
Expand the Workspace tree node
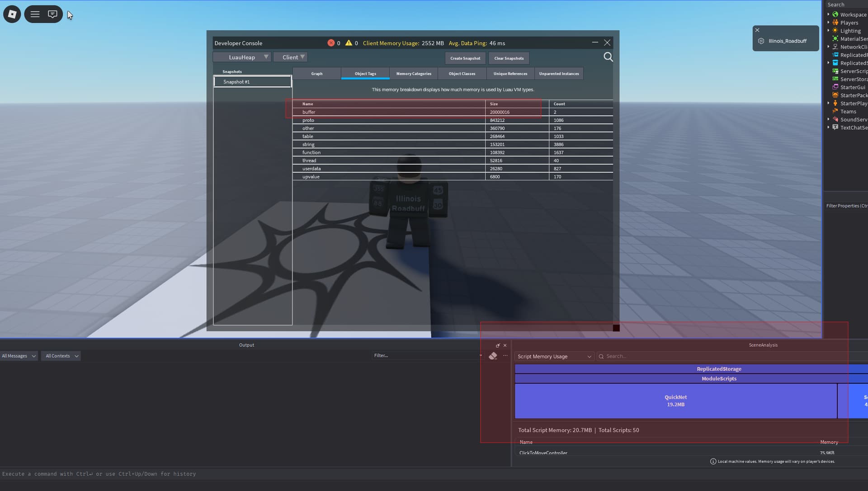828,14
